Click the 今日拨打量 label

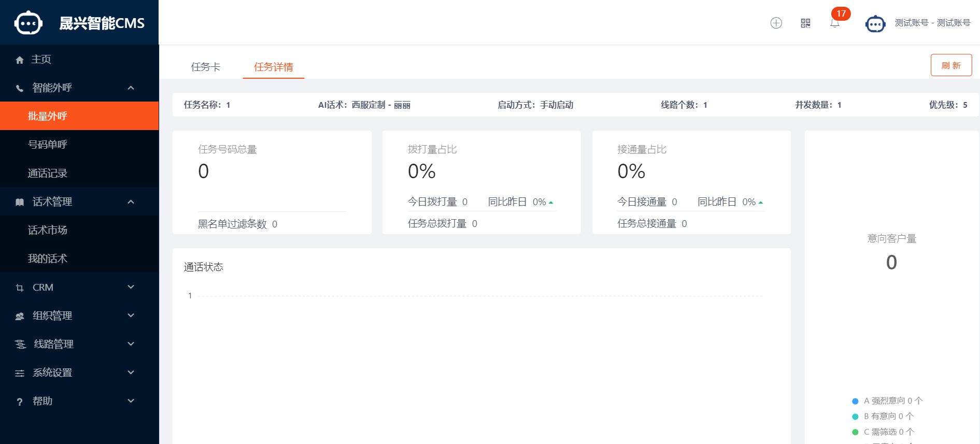432,202
